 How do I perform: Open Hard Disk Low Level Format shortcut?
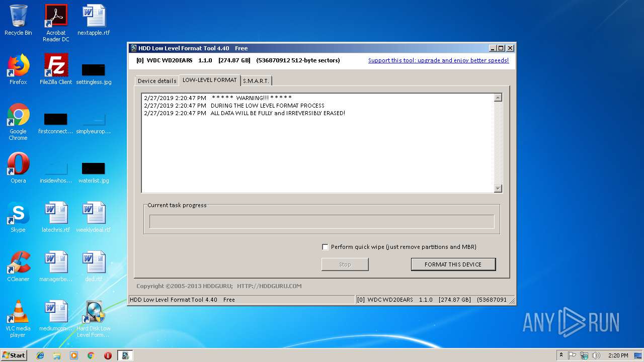tap(94, 319)
